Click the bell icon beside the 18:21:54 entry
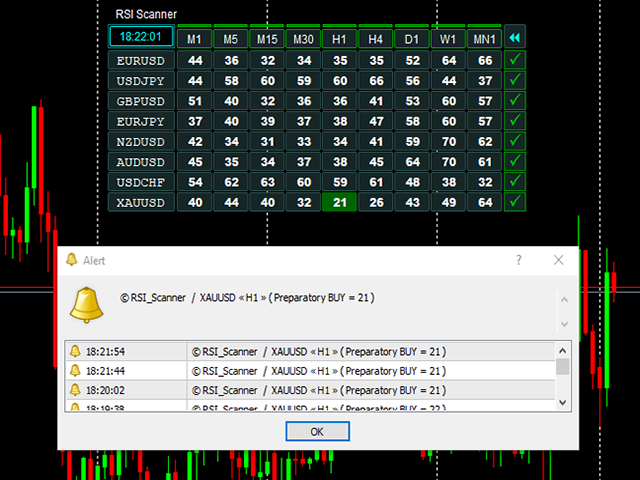This screenshot has height=480, width=640. [x=73, y=352]
